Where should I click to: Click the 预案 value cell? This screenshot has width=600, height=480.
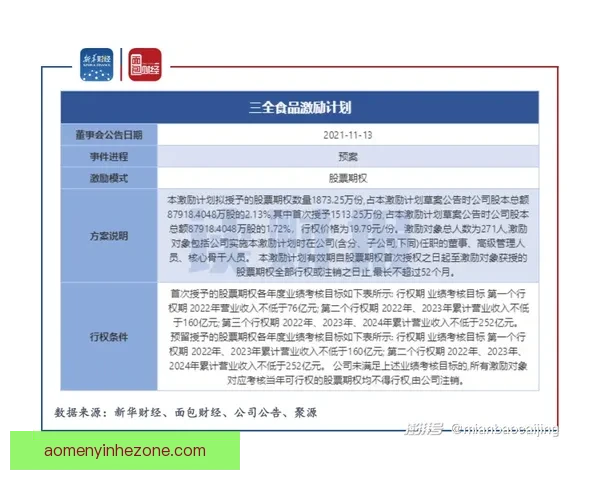(x=348, y=157)
